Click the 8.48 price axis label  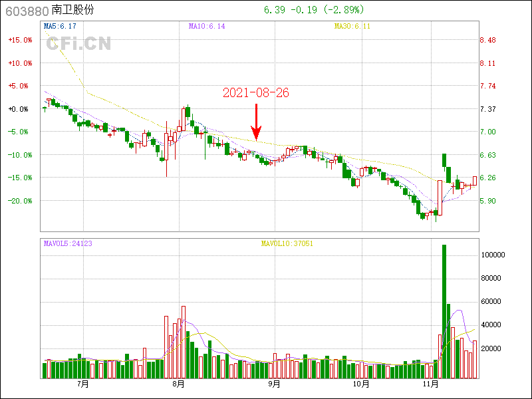point(487,40)
